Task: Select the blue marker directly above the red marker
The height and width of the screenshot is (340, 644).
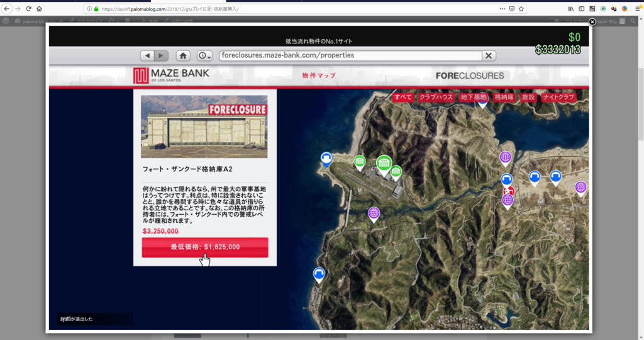Action: point(506,180)
